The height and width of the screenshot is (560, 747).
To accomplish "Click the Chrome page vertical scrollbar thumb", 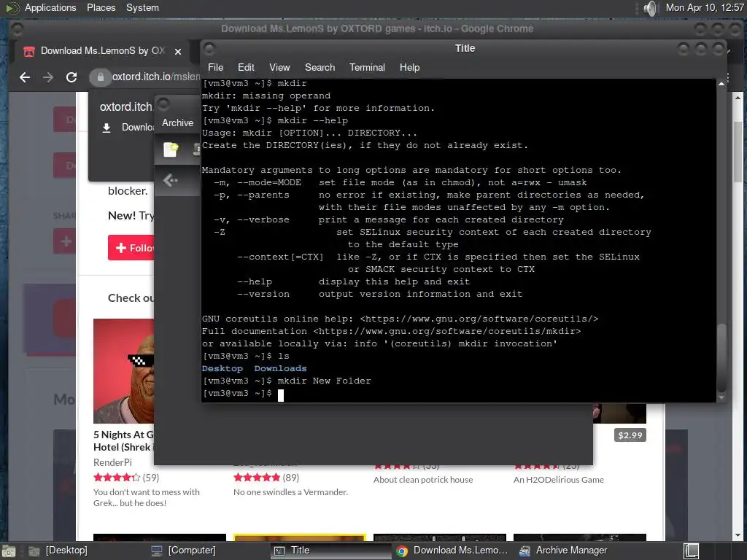I will pyautogui.click(x=738, y=152).
